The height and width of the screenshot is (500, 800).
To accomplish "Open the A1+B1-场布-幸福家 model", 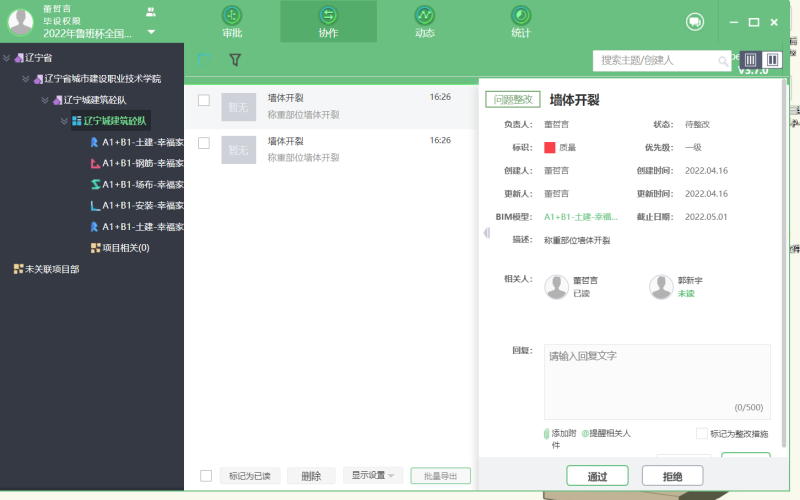I will pyautogui.click(x=142, y=184).
